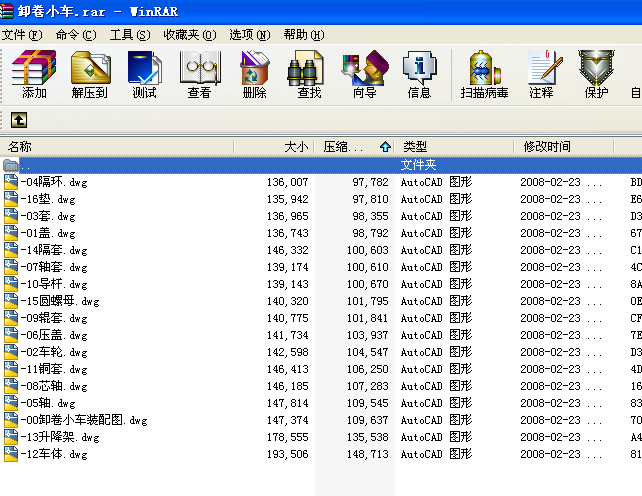Go up one folder level arrow
This screenshot has height=496, width=642.
pyautogui.click(x=19, y=120)
